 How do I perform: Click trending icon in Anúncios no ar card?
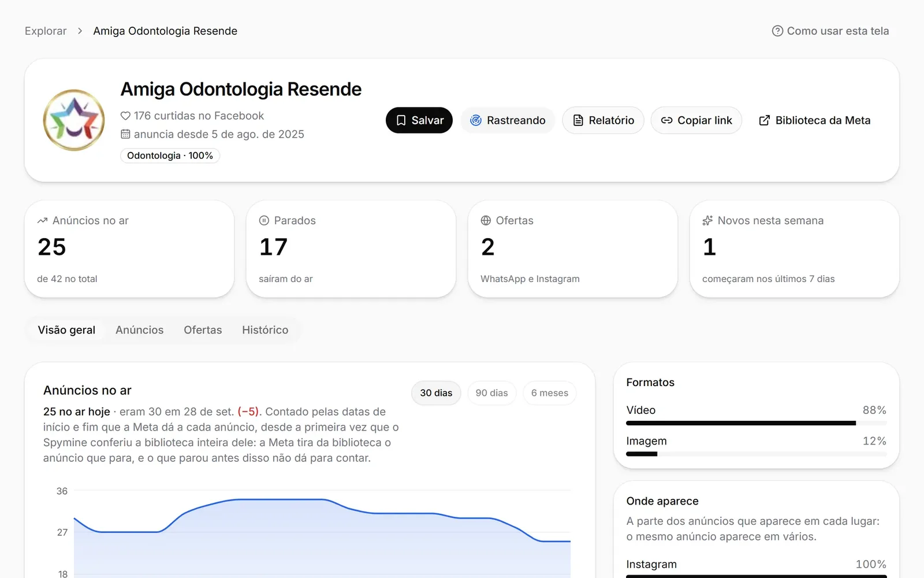click(42, 221)
